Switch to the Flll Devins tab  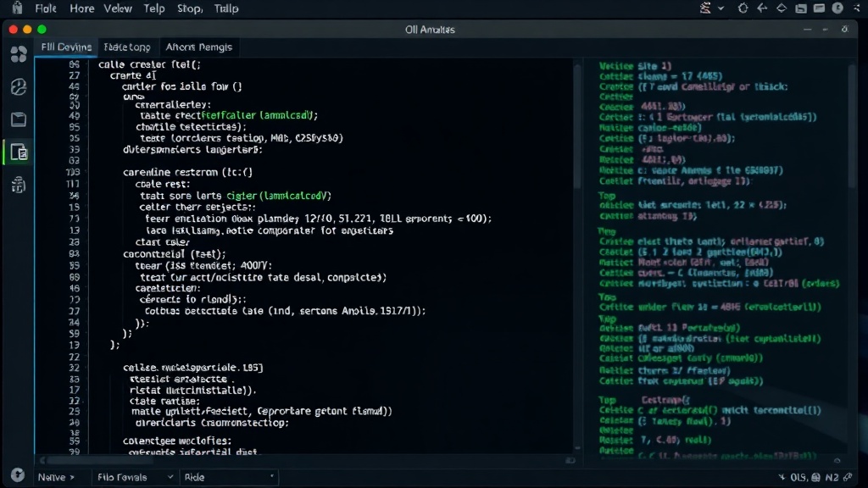(x=66, y=47)
